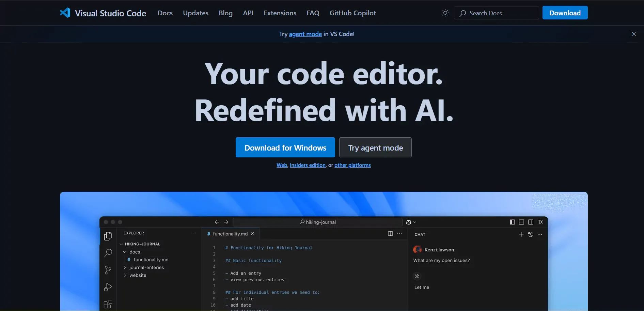Open the Source Control branch icon

click(x=108, y=270)
